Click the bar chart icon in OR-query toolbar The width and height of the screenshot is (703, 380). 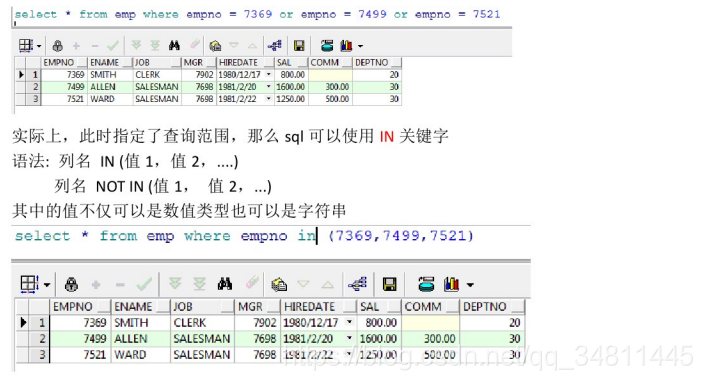tap(347, 45)
